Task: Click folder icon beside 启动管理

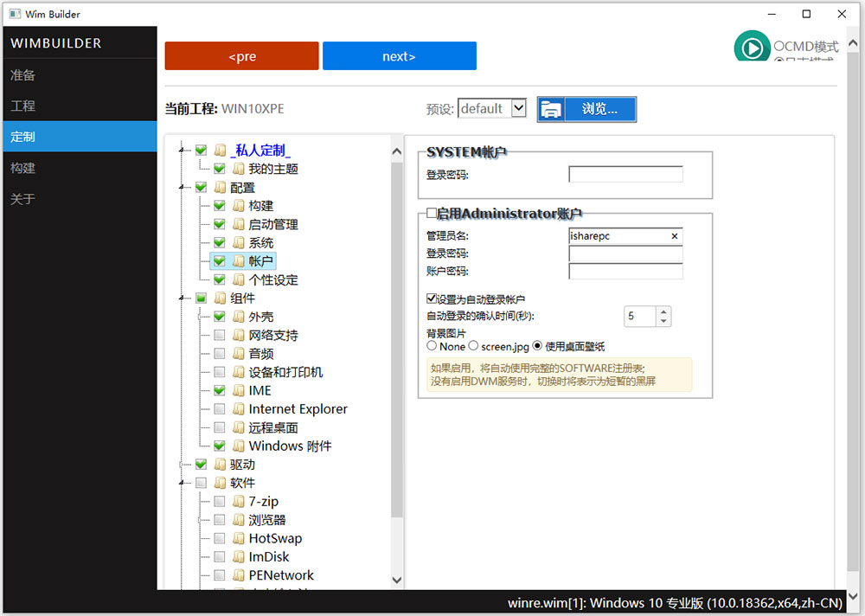Action: pyautogui.click(x=239, y=224)
